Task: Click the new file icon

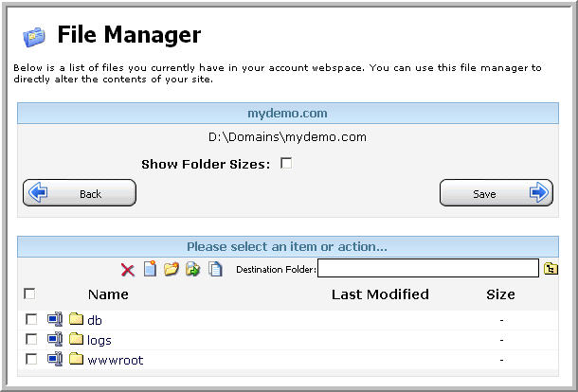Action: tap(150, 269)
